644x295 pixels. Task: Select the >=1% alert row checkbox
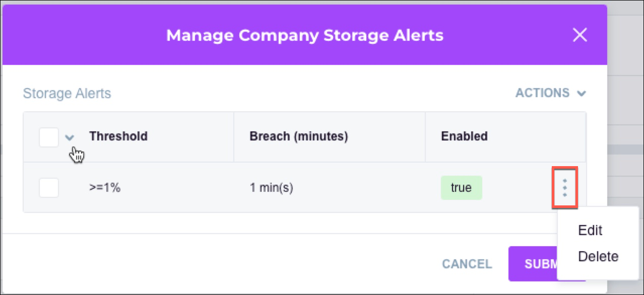[49, 188]
